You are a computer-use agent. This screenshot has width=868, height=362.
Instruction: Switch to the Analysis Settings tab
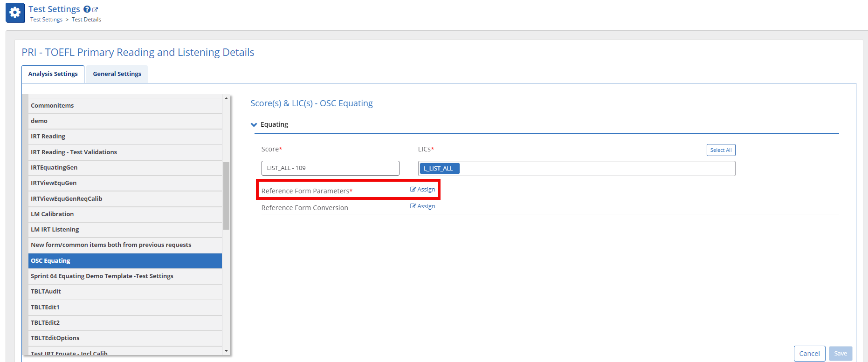(53, 74)
